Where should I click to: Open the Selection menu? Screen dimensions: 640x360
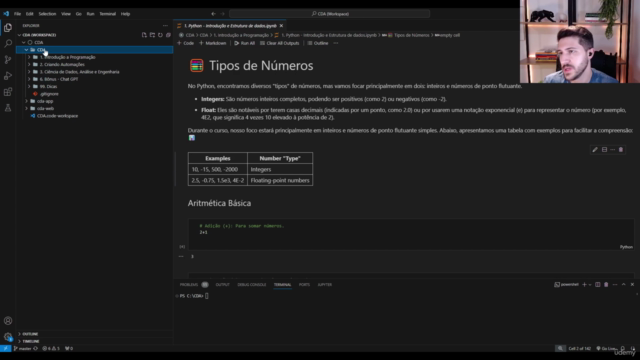pos(47,14)
